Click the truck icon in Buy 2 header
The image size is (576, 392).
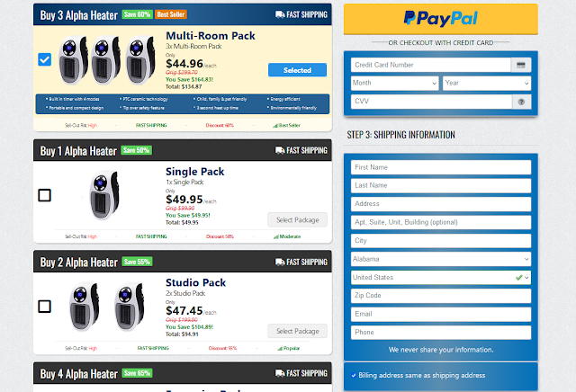tap(280, 262)
